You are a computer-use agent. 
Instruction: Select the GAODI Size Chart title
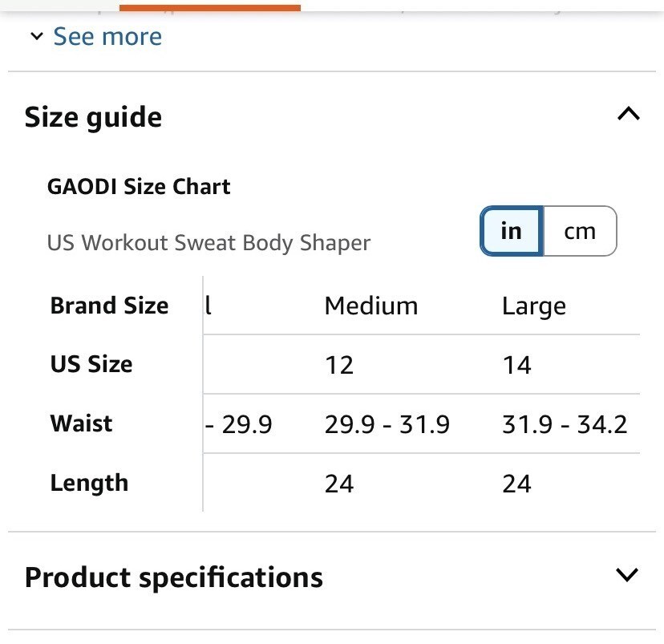[x=139, y=187]
